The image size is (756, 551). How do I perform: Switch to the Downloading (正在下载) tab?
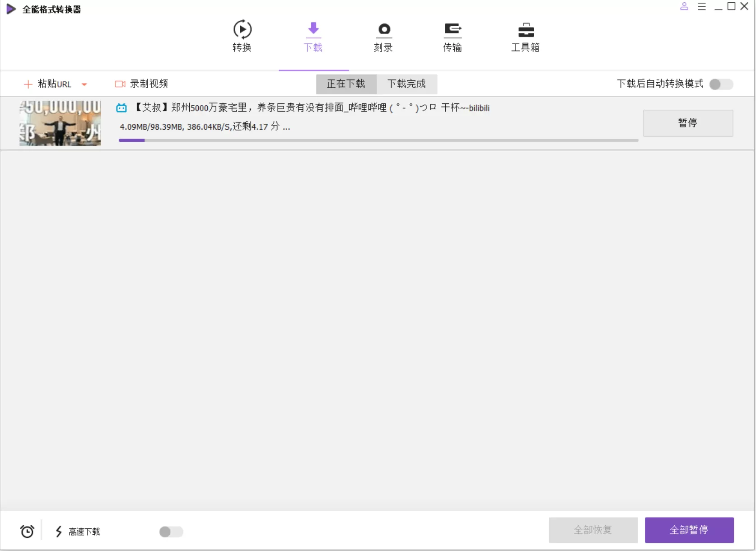click(346, 84)
